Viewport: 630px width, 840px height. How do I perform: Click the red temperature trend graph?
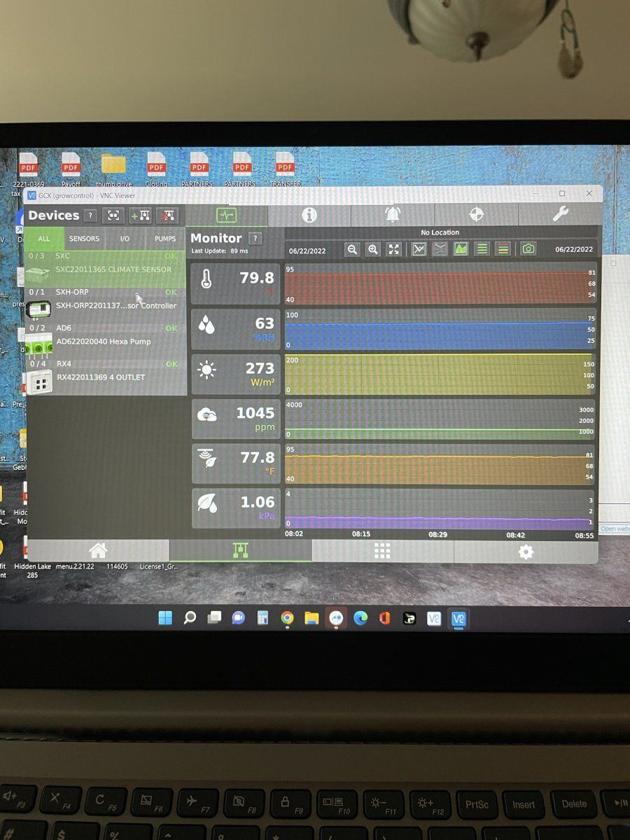(x=440, y=284)
